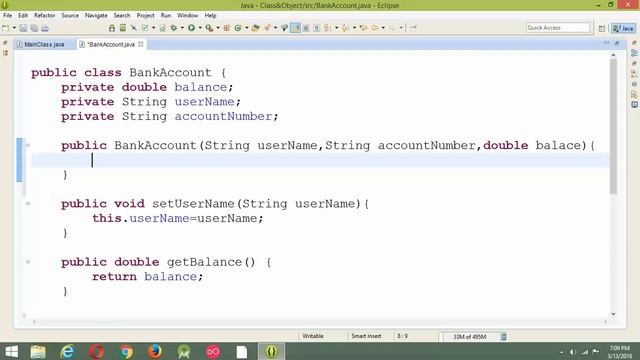Click the Print toolbar icon

(x=45, y=28)
